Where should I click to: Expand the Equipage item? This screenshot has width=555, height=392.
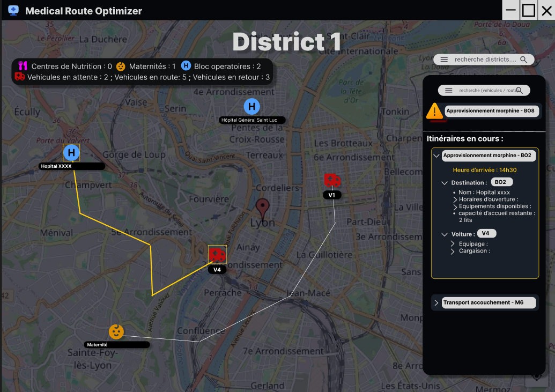[453, 244]
